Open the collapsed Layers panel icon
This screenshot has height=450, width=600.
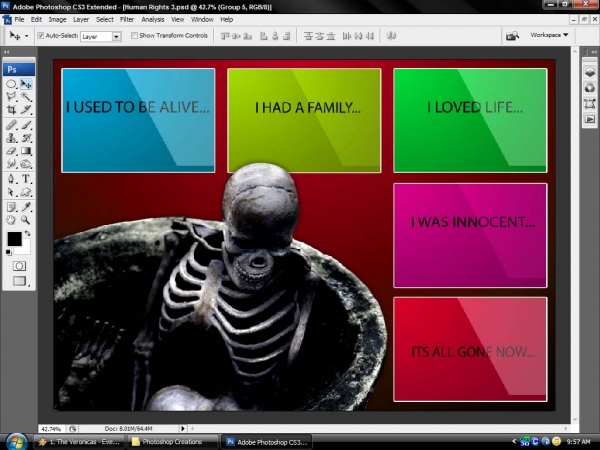590,72
